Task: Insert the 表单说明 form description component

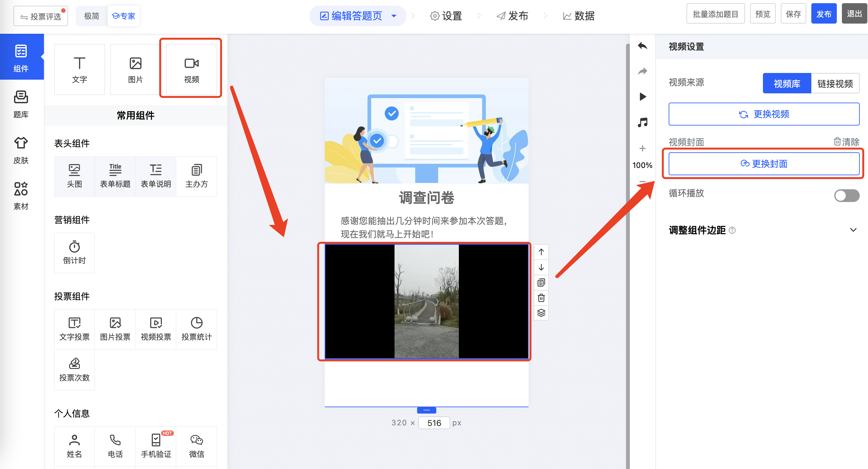Action: pos(156,176)
